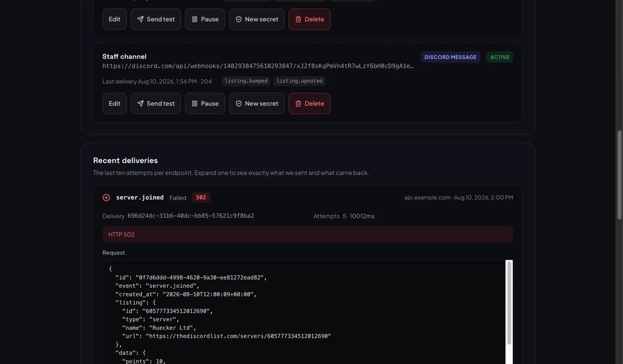Click the DISCORD MESSAGE badge
The width and height of the screenshot is (623, 364).
coord(451,57)
